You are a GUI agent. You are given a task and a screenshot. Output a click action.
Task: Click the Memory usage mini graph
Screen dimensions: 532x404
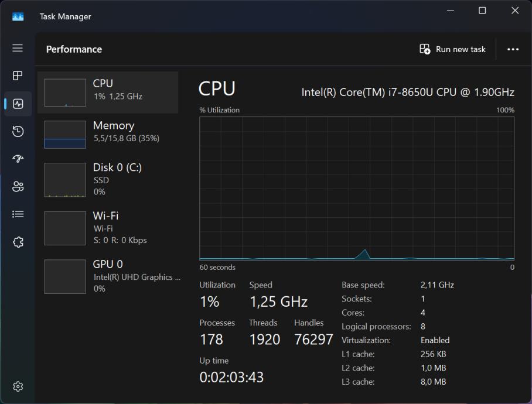pyautogui.click(x=65, y=135)
